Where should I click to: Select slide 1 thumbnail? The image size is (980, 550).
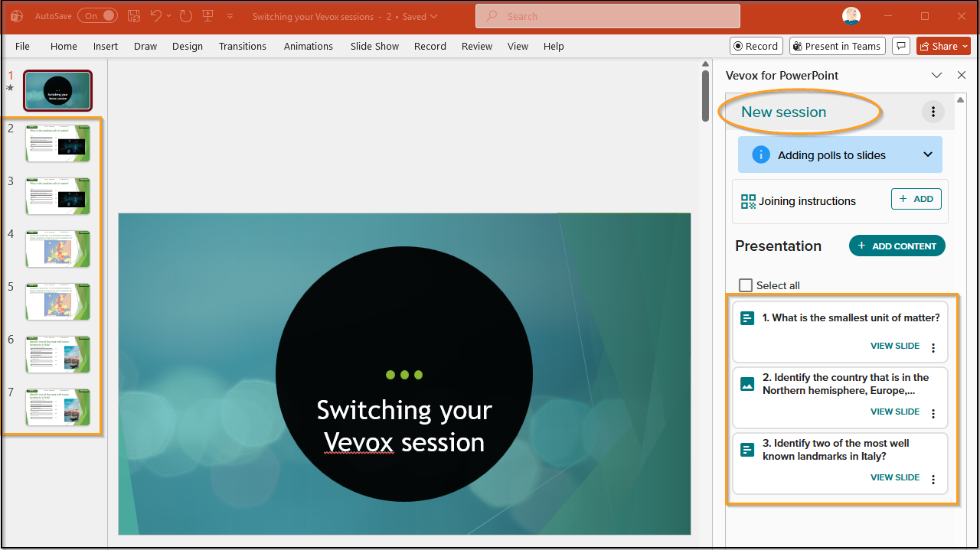pos(57,90)
